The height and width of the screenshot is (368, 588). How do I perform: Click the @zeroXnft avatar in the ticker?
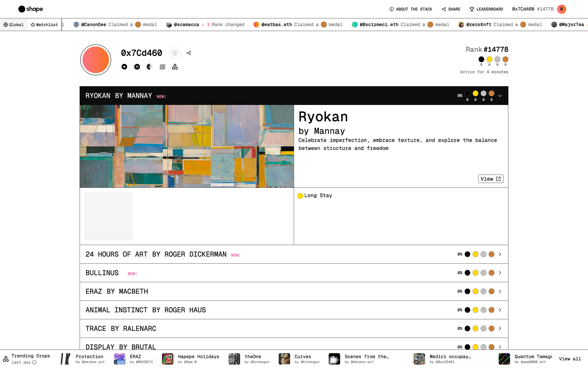coord(461,25)
